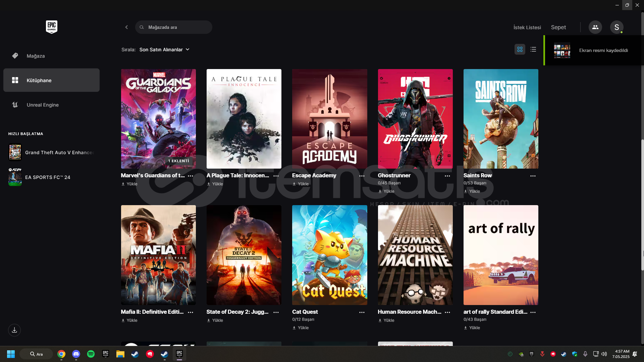This screenshot has width=644, height=362.
Task: Open the downloads icon in sidebar
Action: tap(14, 330)
